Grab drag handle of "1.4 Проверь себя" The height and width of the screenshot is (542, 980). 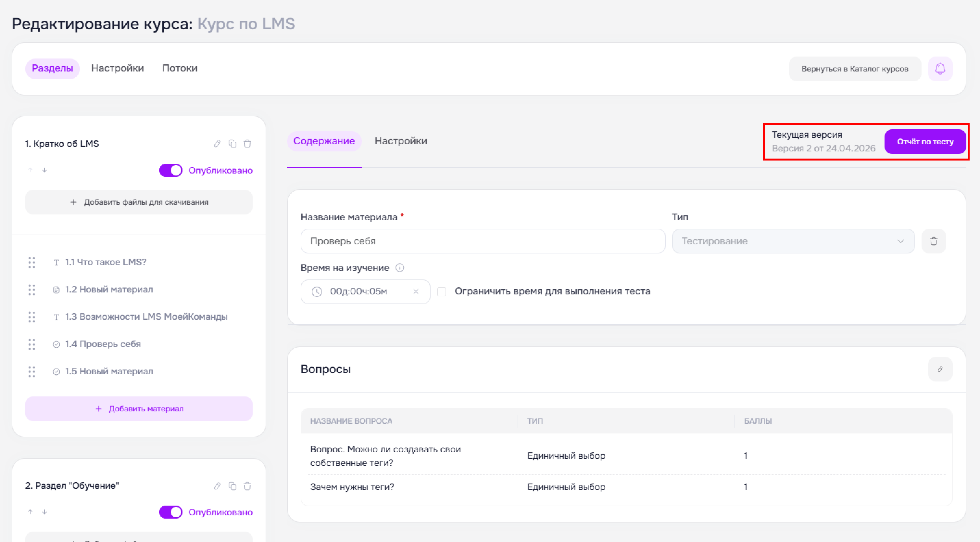32,344
